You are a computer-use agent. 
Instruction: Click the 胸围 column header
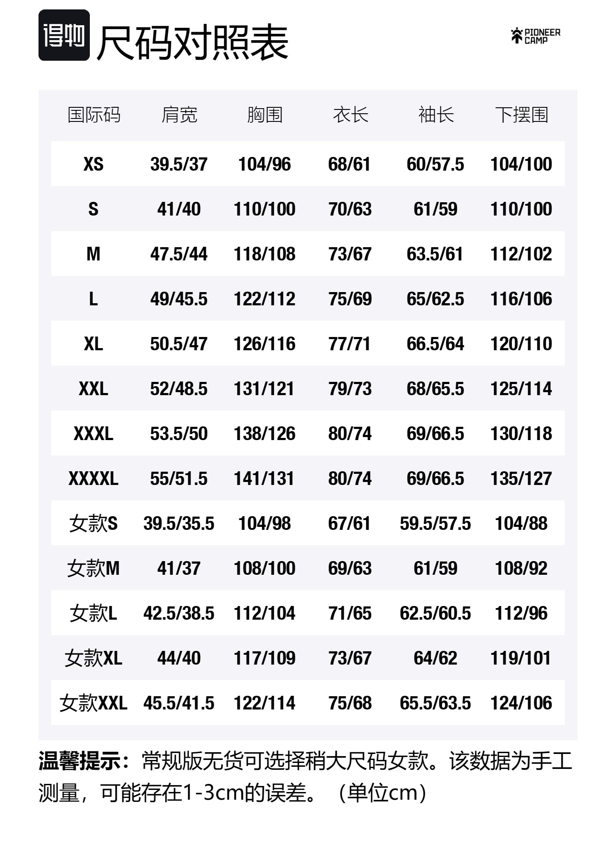click(264, 115)
